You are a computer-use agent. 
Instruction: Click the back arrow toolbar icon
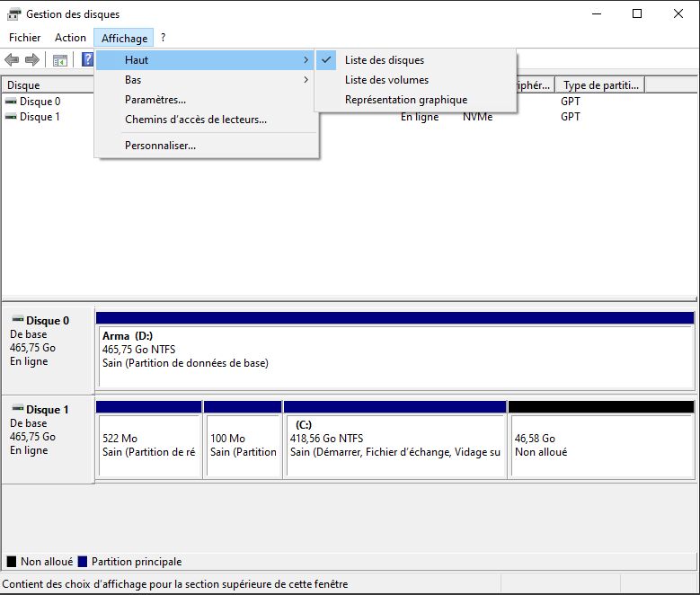tap(12, 59)
